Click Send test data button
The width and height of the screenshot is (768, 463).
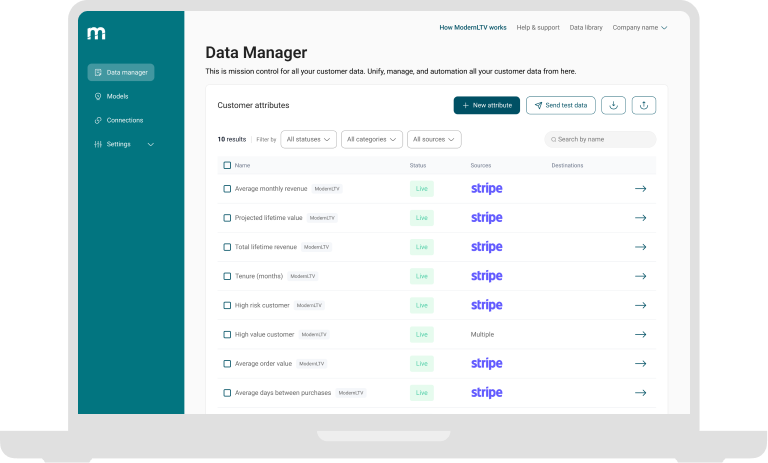[560, 105]
